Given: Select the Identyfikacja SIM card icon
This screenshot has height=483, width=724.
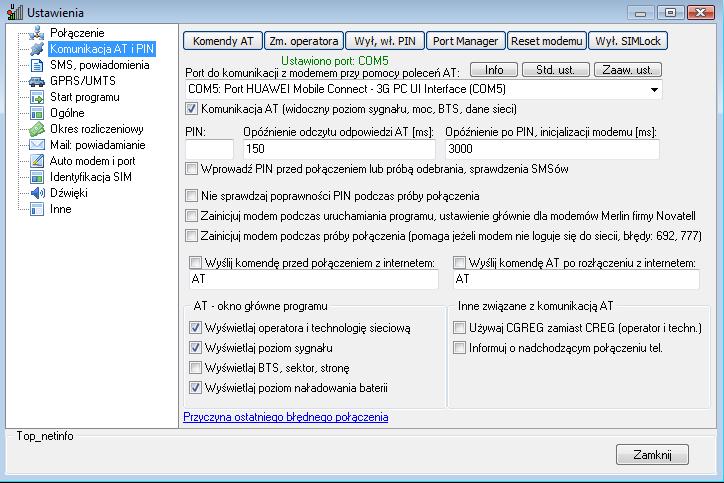Looking at the screenshot, I should tap(37, 177).
